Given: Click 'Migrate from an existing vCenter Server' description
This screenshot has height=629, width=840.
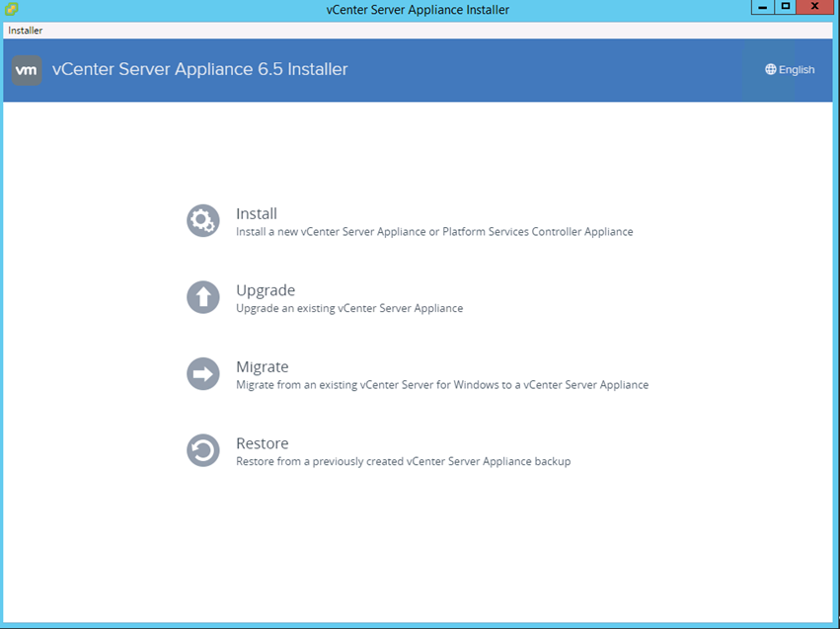Looking at the screenshot, I should (442, 385).
